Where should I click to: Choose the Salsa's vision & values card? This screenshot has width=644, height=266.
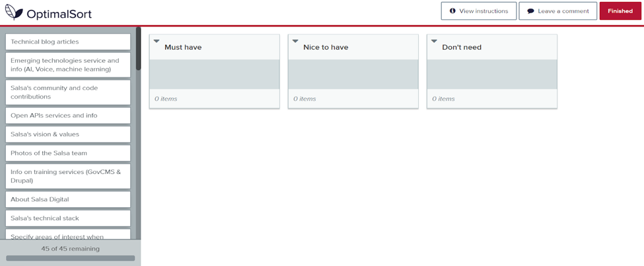pos(68,134)
